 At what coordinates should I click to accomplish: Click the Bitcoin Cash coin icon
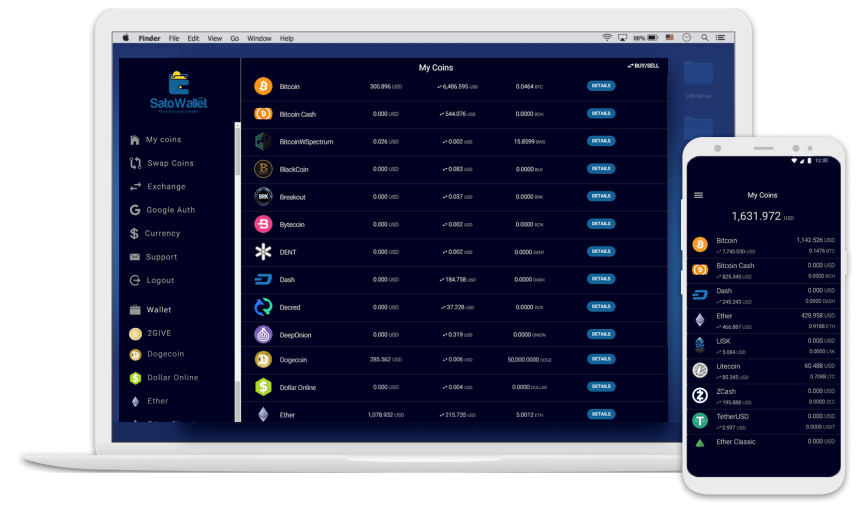point(263,114)
